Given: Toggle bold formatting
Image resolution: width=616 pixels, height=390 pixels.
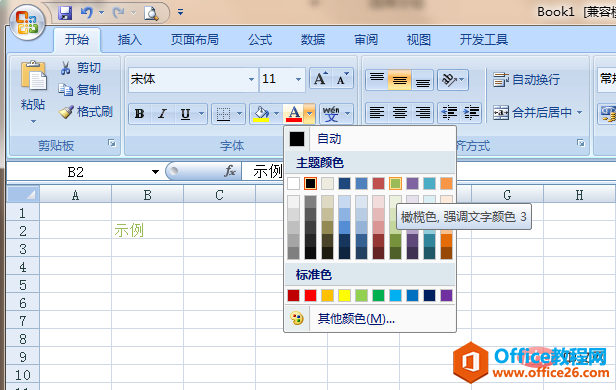Looking at the screenshot, I should click(139, 114).
